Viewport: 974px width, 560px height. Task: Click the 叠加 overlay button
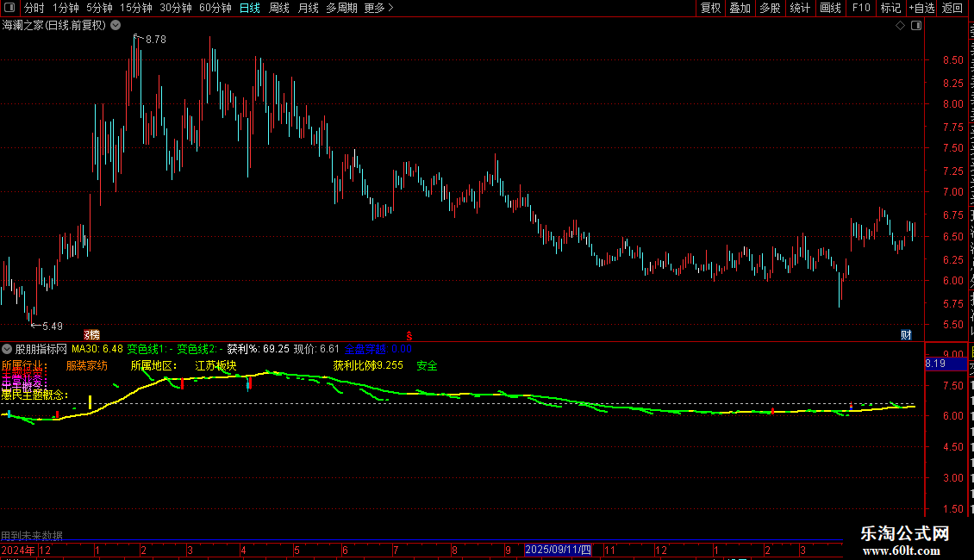point(740,8)
